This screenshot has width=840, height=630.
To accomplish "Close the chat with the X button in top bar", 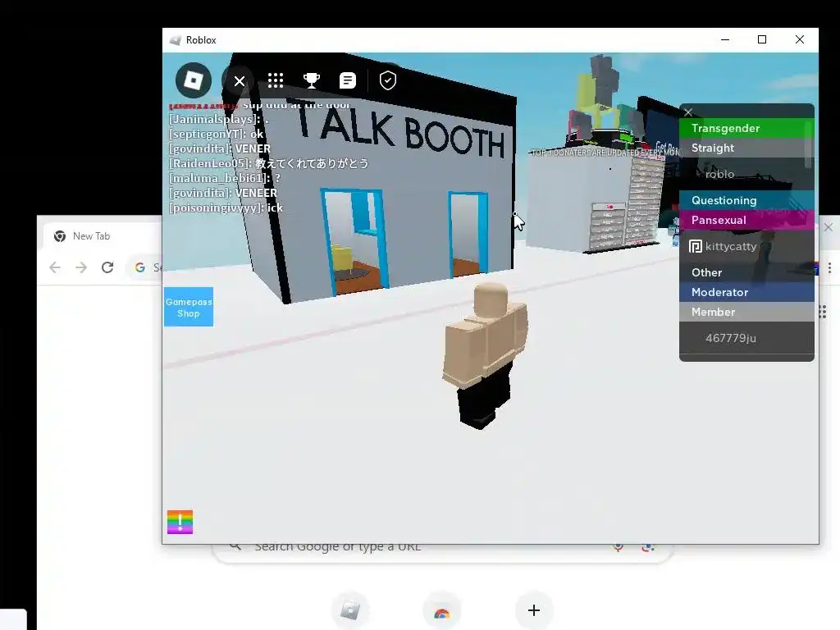I will (x=239, y=81).
